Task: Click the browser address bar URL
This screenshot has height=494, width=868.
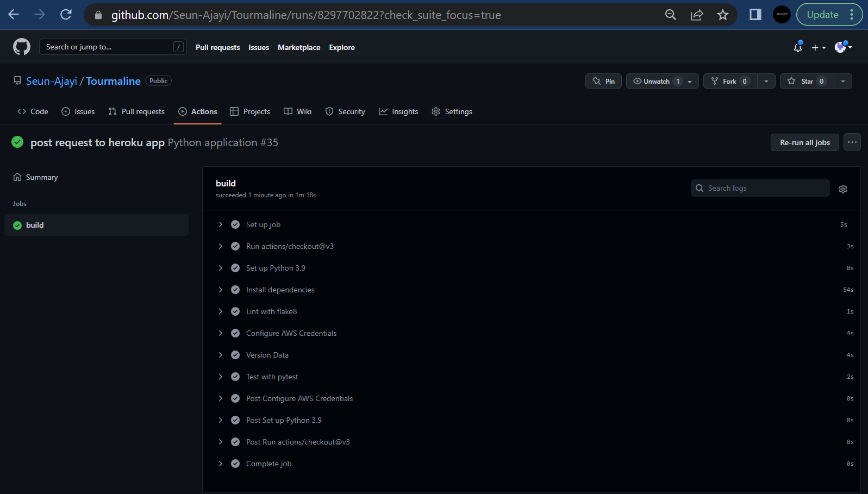Action: 306,15
